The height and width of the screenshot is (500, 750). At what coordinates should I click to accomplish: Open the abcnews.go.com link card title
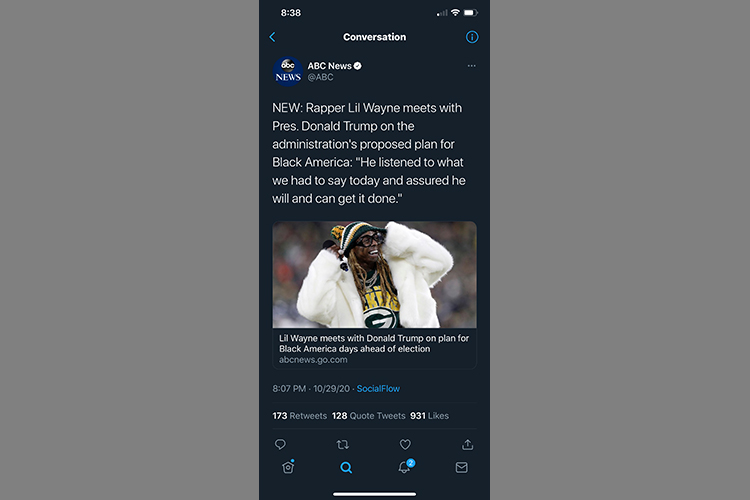[374, 344]
